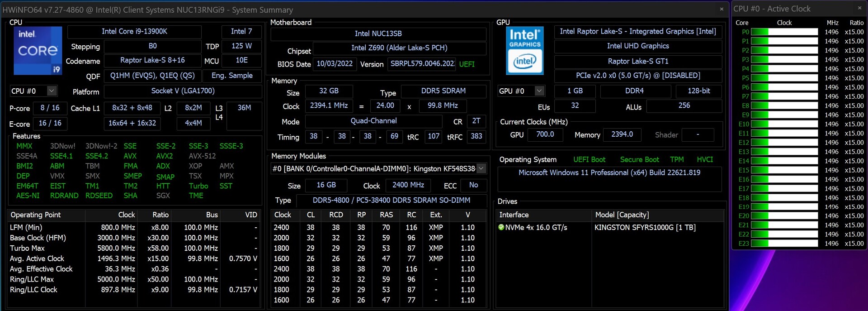Click the green UEFI label beside BIOS version

467,64
